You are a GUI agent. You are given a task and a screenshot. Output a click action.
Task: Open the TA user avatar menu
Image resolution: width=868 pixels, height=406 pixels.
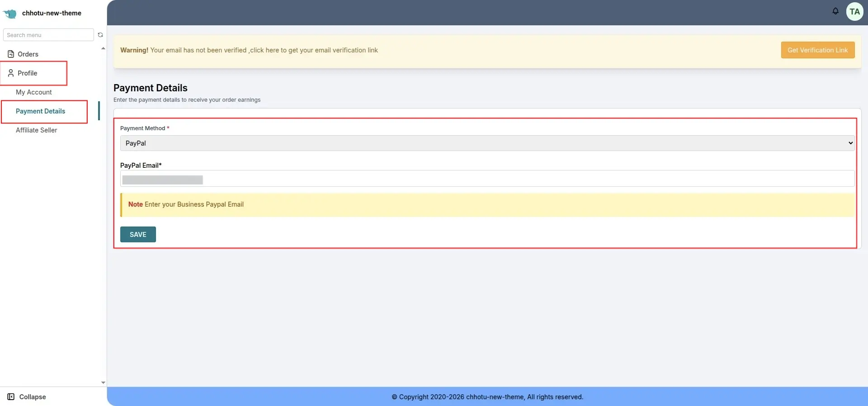(854, 12)
